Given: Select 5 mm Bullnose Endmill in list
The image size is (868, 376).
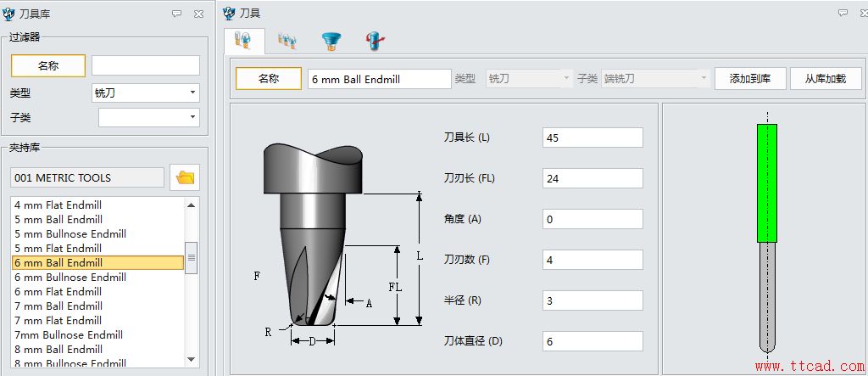Looking at the screenshot, I should [x=97, y=234].
